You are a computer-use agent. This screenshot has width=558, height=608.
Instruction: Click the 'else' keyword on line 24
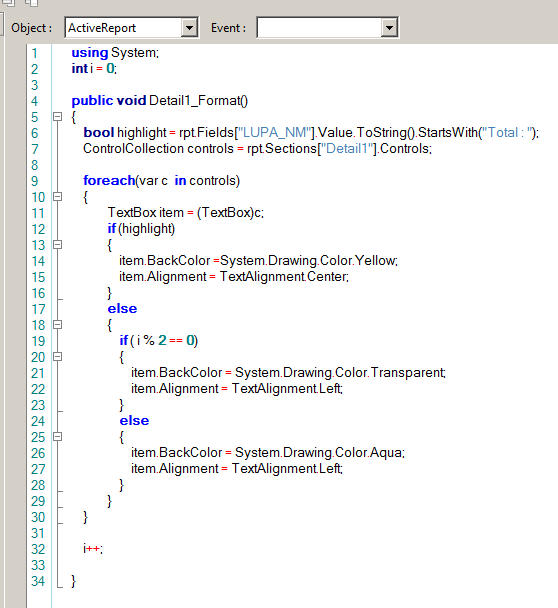pyautogui.click(x=134, y=421)
